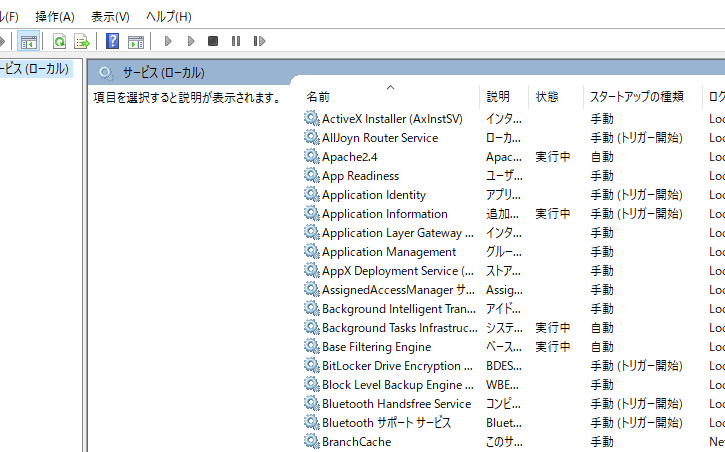
Task: Select the Application Identity service
Action: 374,195
